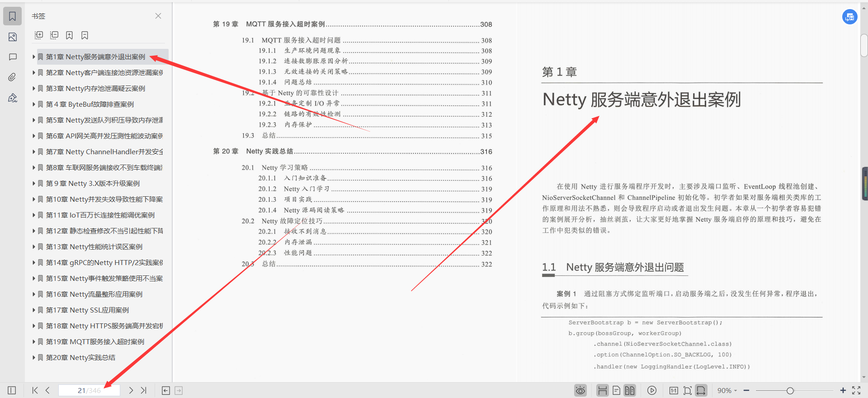Expand 第8章 车联网服务端 bookmark

point(34,168)
